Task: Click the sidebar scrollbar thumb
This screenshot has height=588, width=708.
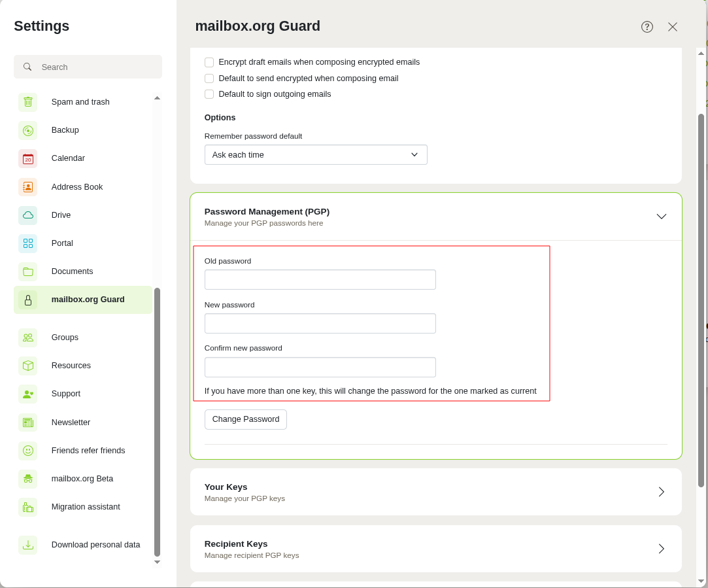Action: (157, 423)
